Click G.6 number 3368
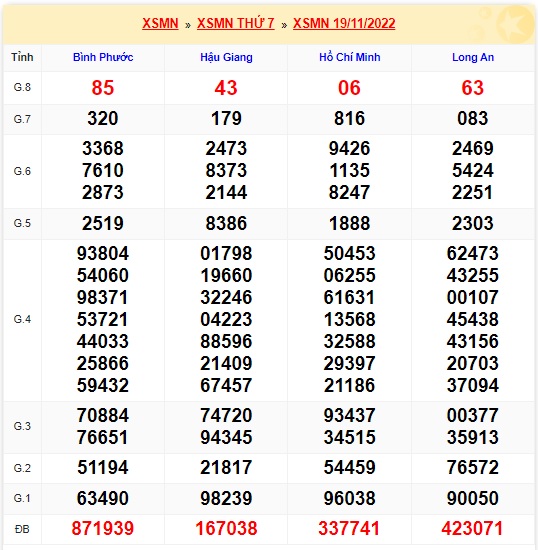This screenshot has width=538, height=550. point(103,148)
